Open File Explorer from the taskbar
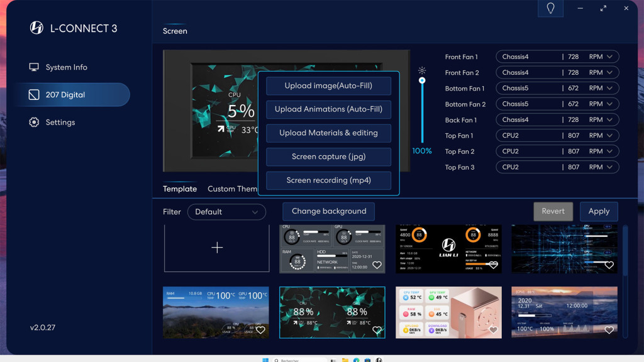Screen dimensions: 644x362 pos(345,360)
